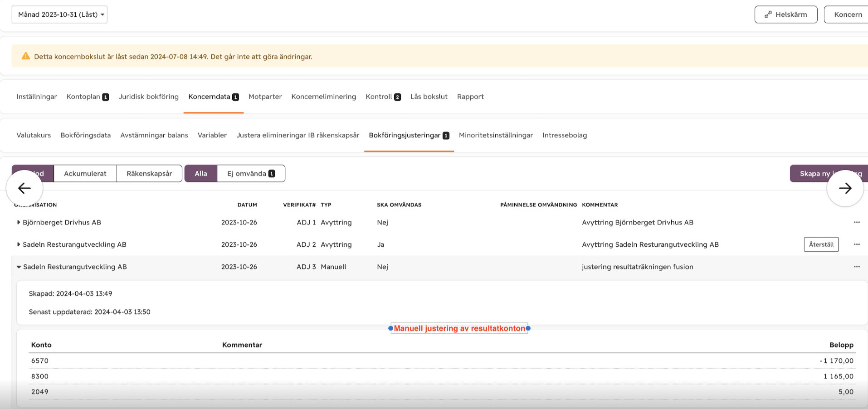Switch to the Rapport tab

click(x=470, y=97)
